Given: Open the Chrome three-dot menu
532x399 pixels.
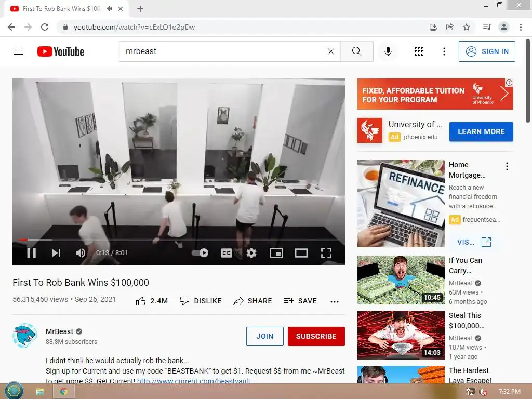Looking at the screenshot, I should point(521,27).
